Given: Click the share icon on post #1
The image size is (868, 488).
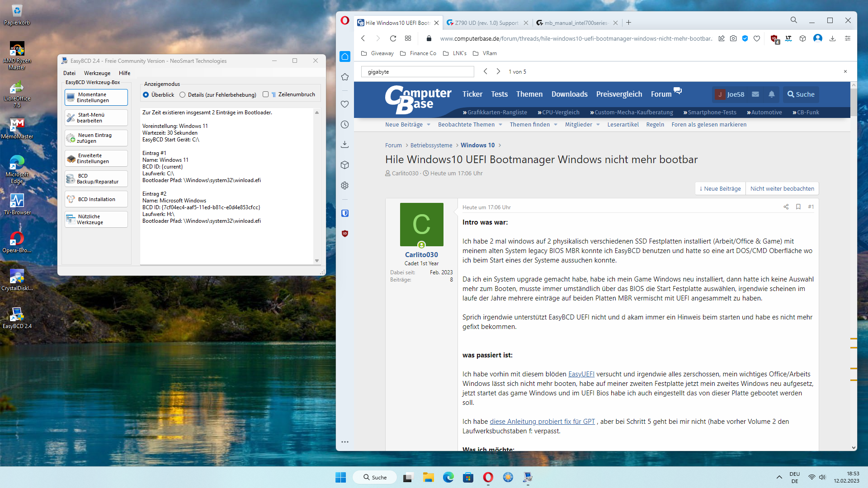Looking at the screenshot, I should 786,207.
